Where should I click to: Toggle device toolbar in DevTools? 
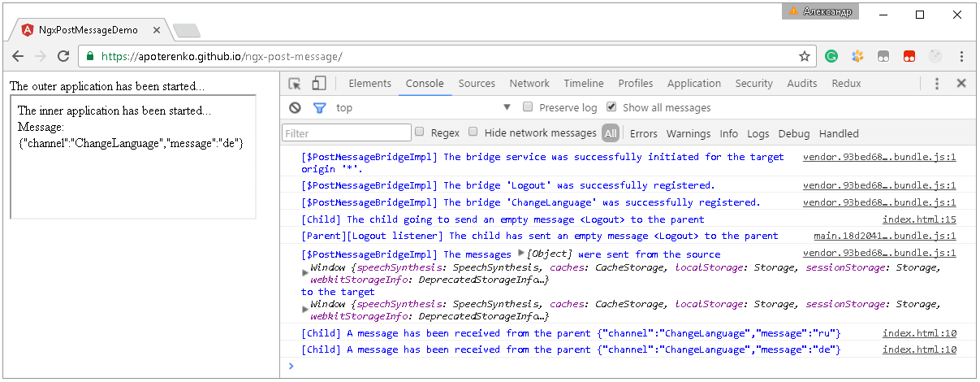click(x=319, y=83)
